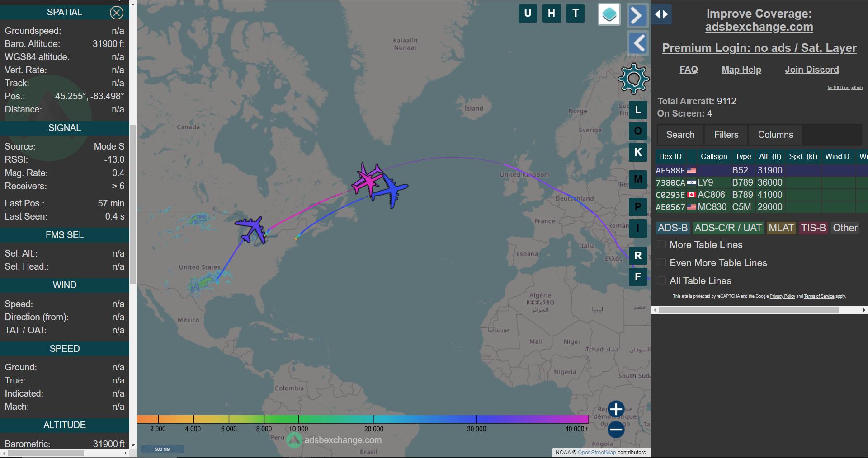
Task: Click the aircraft table horizontal scrollbar
Action: click(749, 310)
